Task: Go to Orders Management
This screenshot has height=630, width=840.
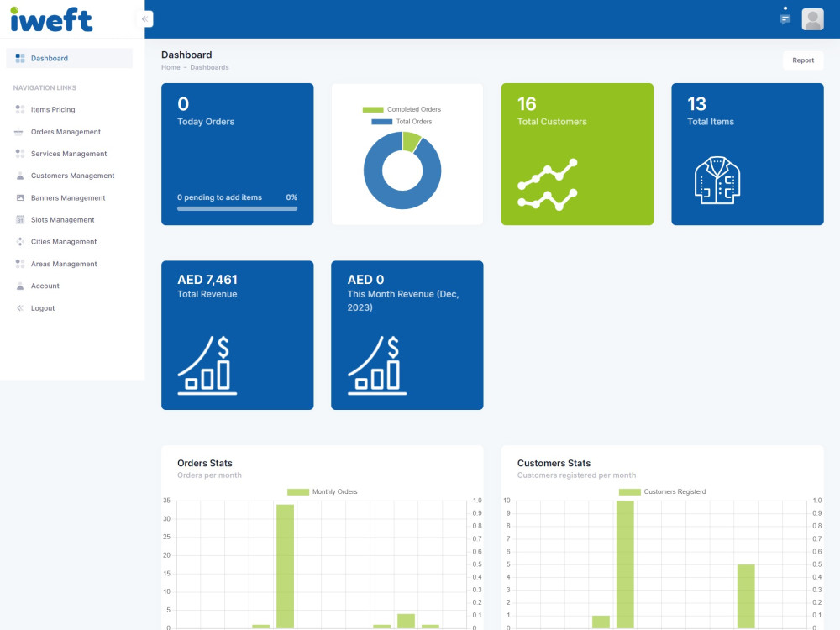Action: click(66, 132)
